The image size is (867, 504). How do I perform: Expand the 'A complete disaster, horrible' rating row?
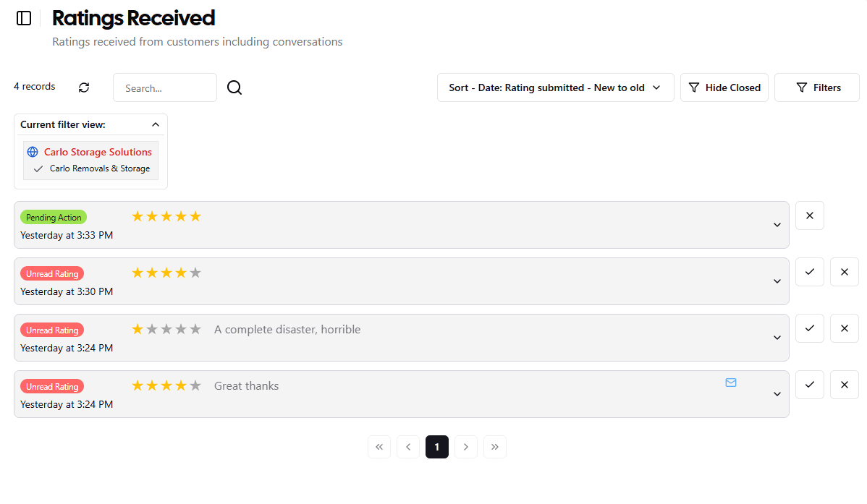click(777, 338)
